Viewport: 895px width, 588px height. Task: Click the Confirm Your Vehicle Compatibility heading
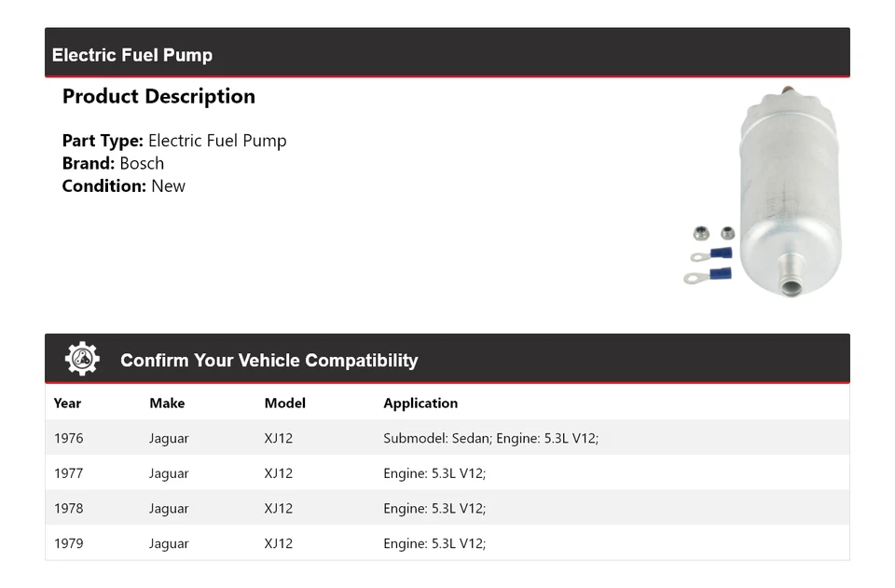click(x=268, y=361)
